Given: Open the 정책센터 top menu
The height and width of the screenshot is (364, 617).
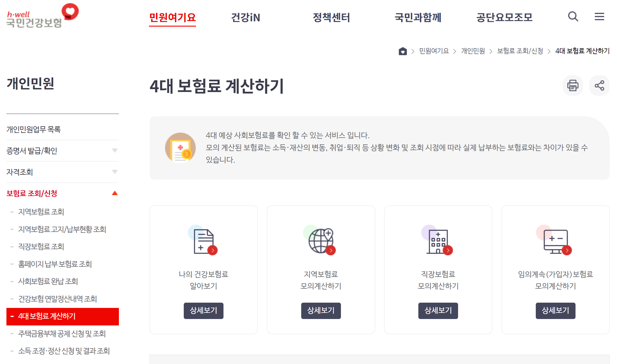Looking at the screenshot, I should pos(331,18).
